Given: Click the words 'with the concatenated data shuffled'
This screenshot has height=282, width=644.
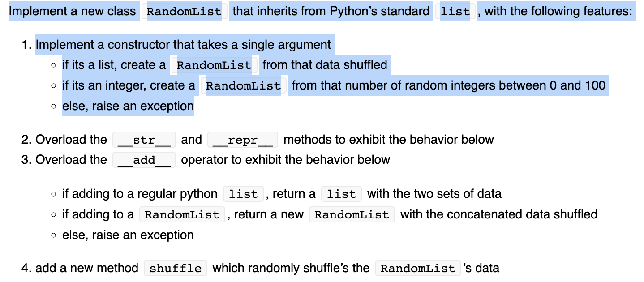Looking at the screenshot, I should tap(499, 214).
